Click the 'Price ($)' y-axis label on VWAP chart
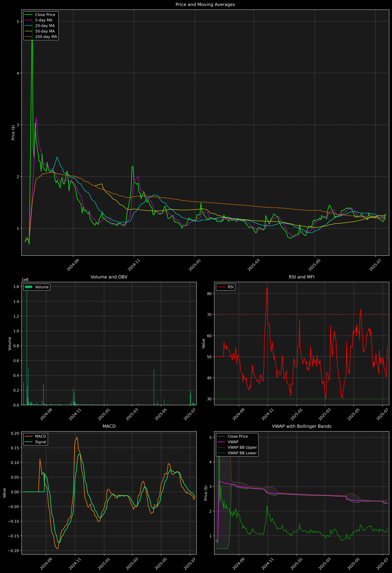Image resolution: width=392 pixels, height=573 pixels. (x=206, y=493)
